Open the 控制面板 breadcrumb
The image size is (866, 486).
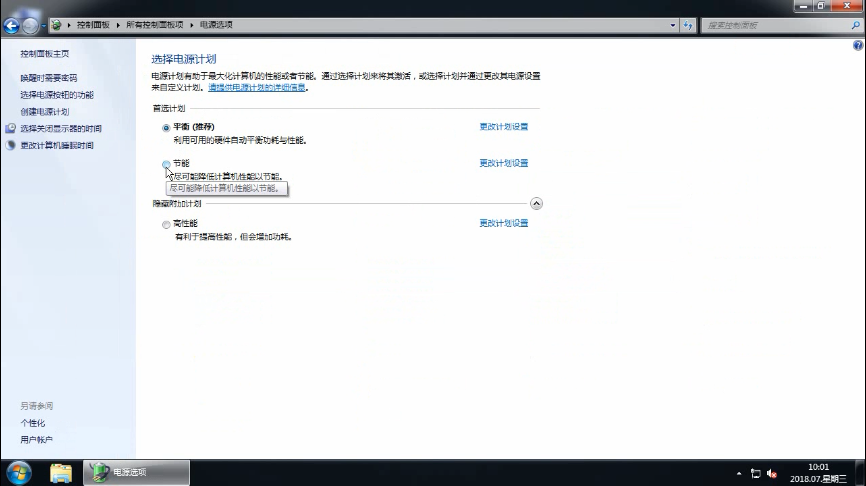(93, 25)
